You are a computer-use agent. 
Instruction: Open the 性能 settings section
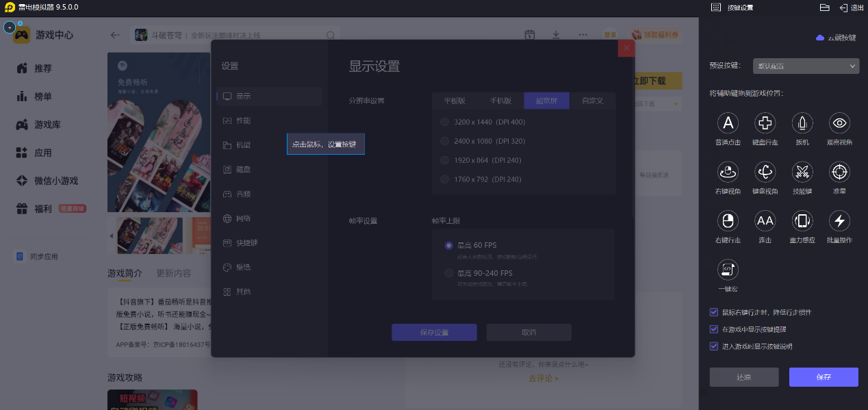point(243,120)
